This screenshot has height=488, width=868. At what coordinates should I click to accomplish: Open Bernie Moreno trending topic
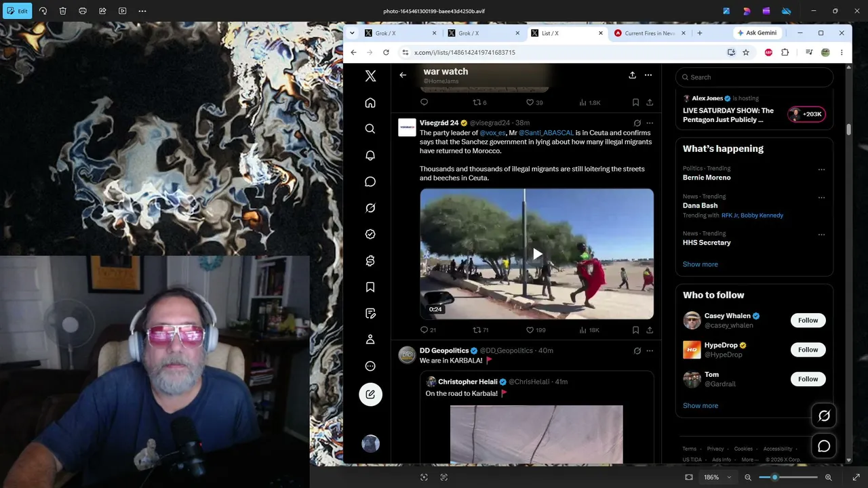tap(707, 178)
